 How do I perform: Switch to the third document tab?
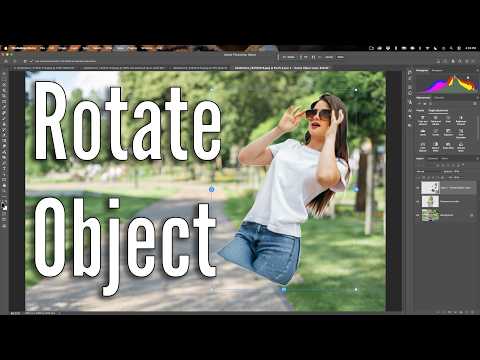(200, 68)
